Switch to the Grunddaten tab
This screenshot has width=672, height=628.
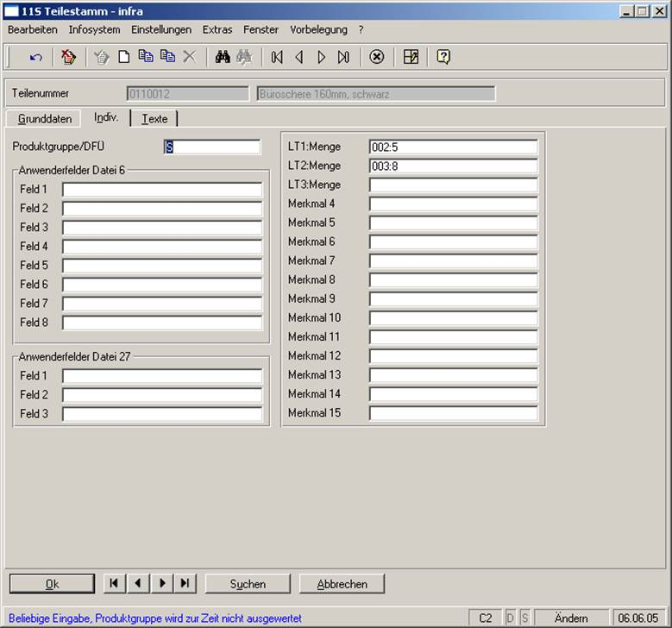click(x=45, y=119)
